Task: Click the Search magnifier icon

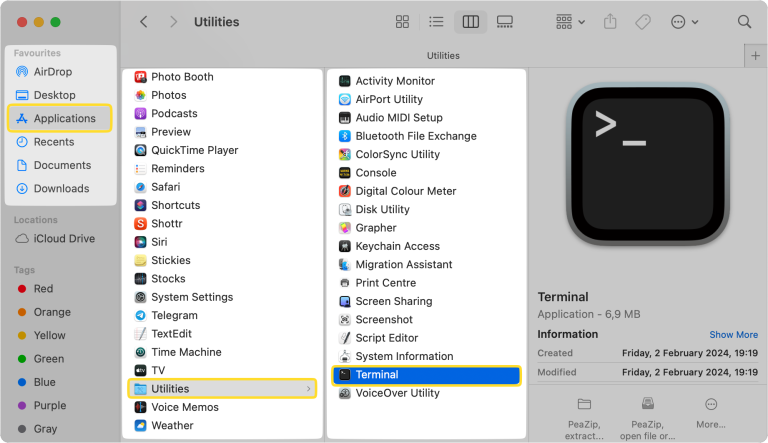Action: click(744, 22)
